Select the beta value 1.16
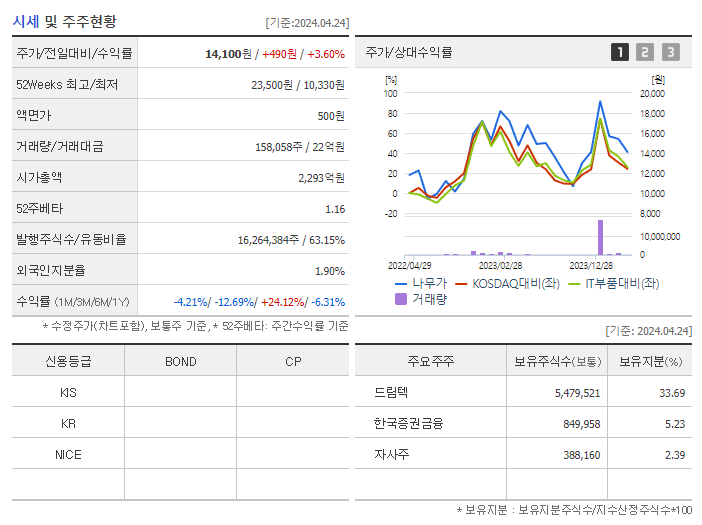The height and width of the screenshot is (525, 702). click(335, 209)
